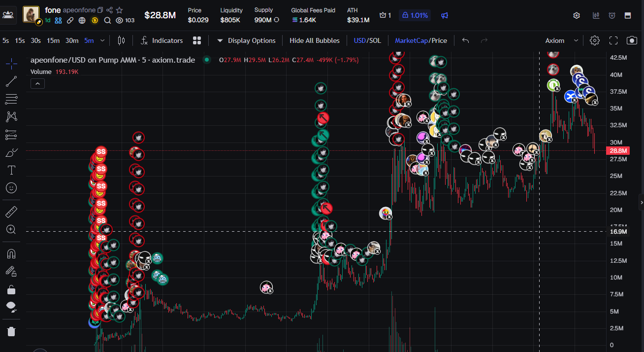Activate the zoom-in tool
644x352 pixels.
(11, 229)
